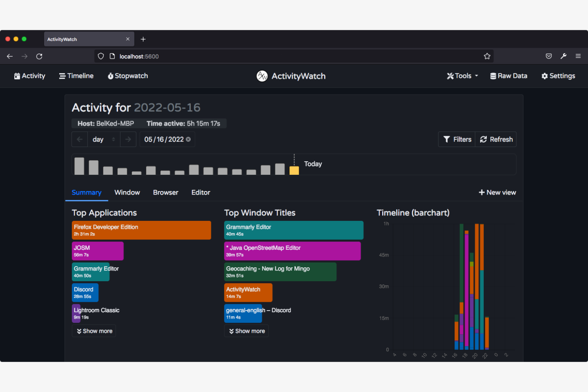Viewport: 588px width, 392px height.
Task: Click the ActivityWatch window title bar
Action: 248,293
